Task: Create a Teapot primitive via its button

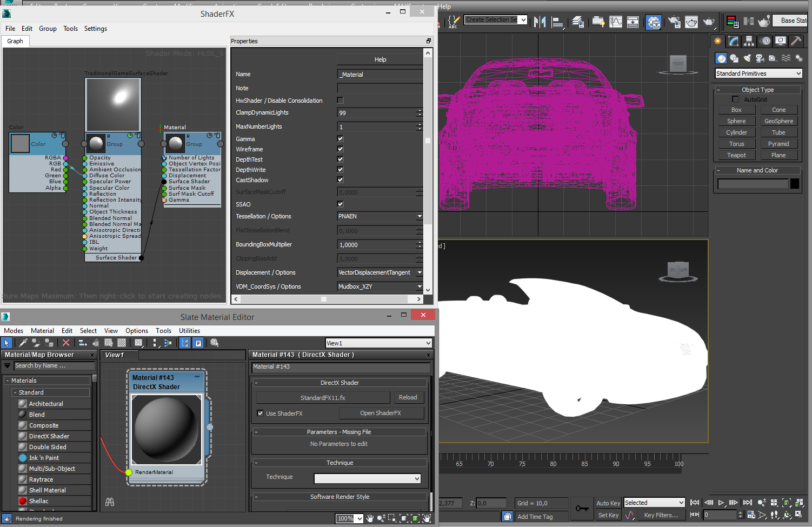Action: pos(736,155)
